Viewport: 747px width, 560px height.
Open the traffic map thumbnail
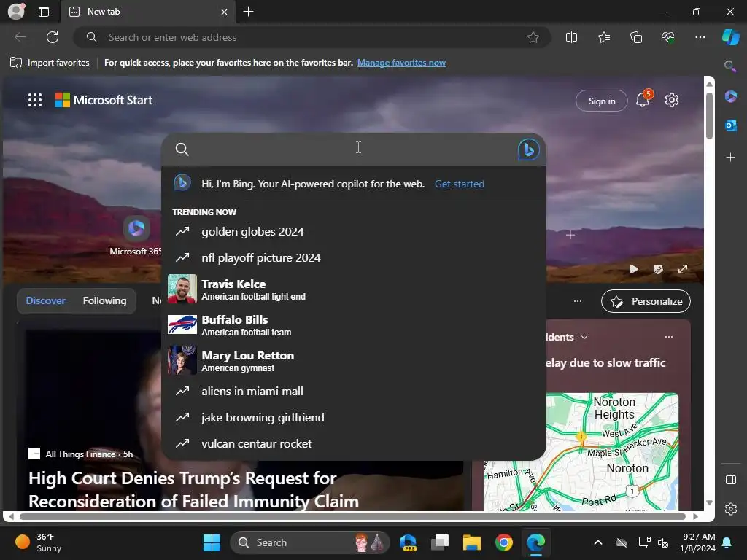[581, 451]
